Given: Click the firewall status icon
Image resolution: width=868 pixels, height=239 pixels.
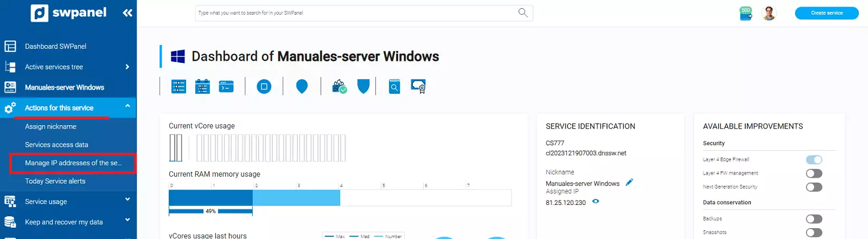Looking at the screenshot, I should coord(340,86).
